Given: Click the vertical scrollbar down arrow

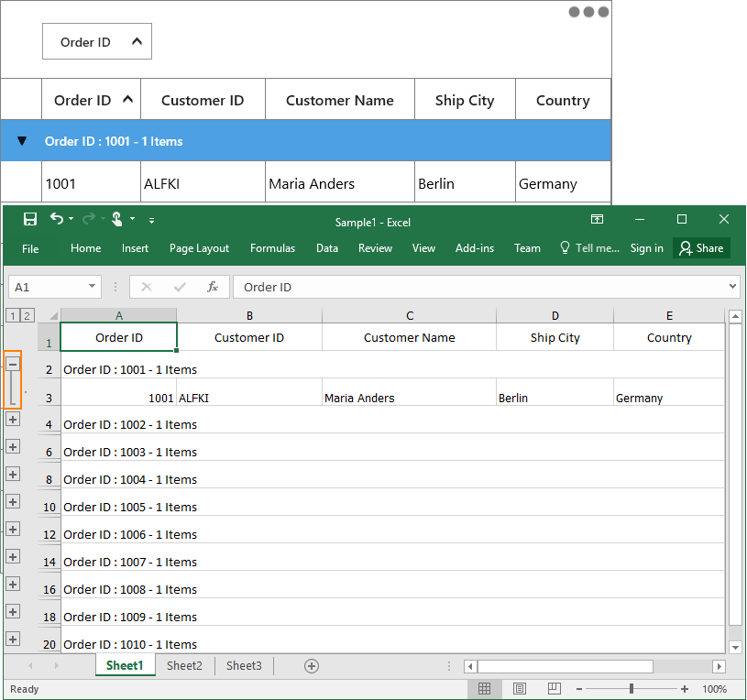Looking at the screenshot, I should pyautogui.click(x=736, y=647).
